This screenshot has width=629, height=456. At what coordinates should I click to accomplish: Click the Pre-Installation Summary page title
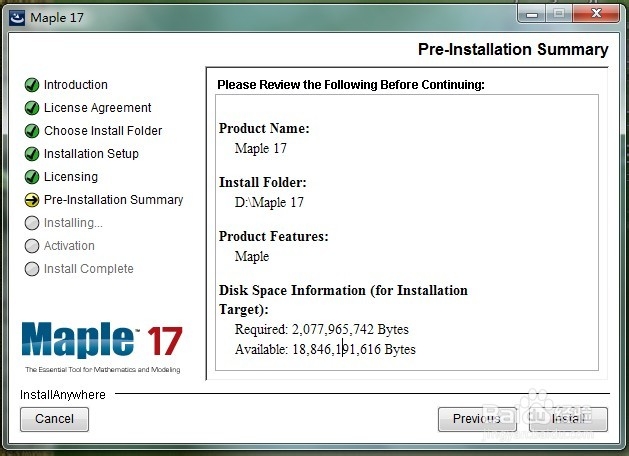click(x=513, y=50)
